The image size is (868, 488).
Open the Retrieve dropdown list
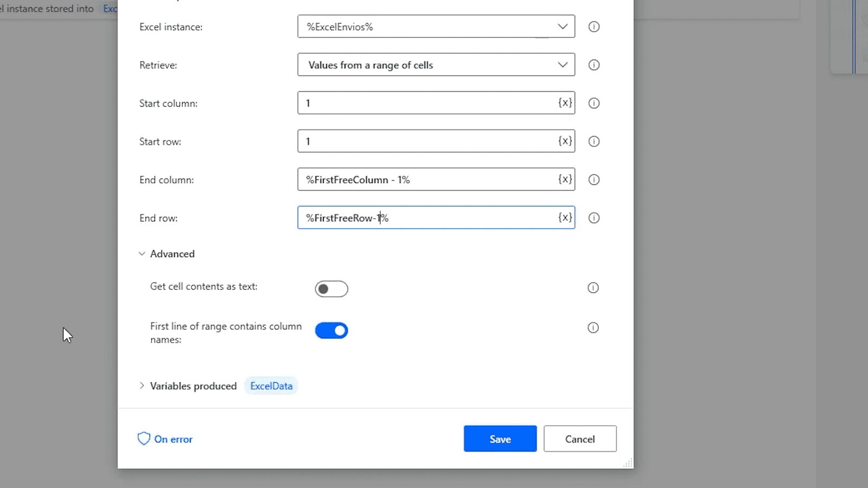pyautogui.click(x=562, y=65)
